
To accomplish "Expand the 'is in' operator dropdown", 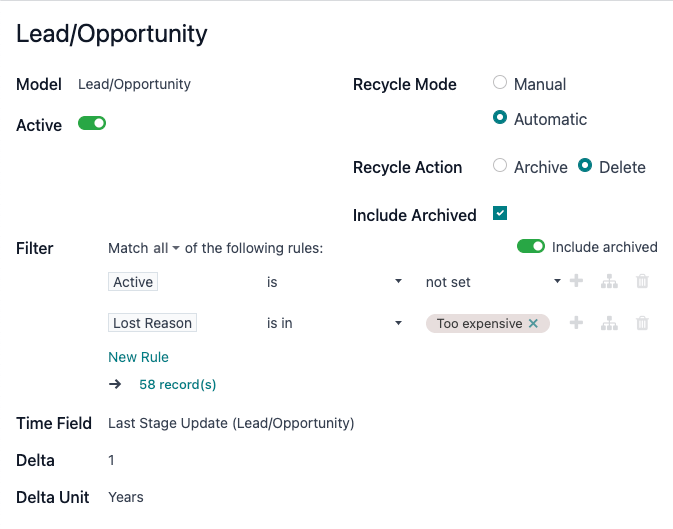I will pos(333,323).
